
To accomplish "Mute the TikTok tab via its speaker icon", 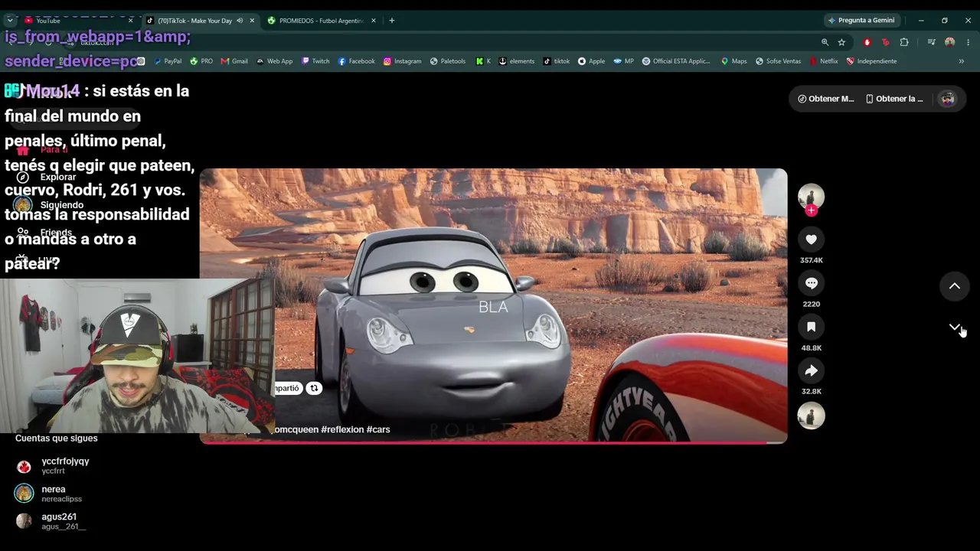I will coord(240,21).
